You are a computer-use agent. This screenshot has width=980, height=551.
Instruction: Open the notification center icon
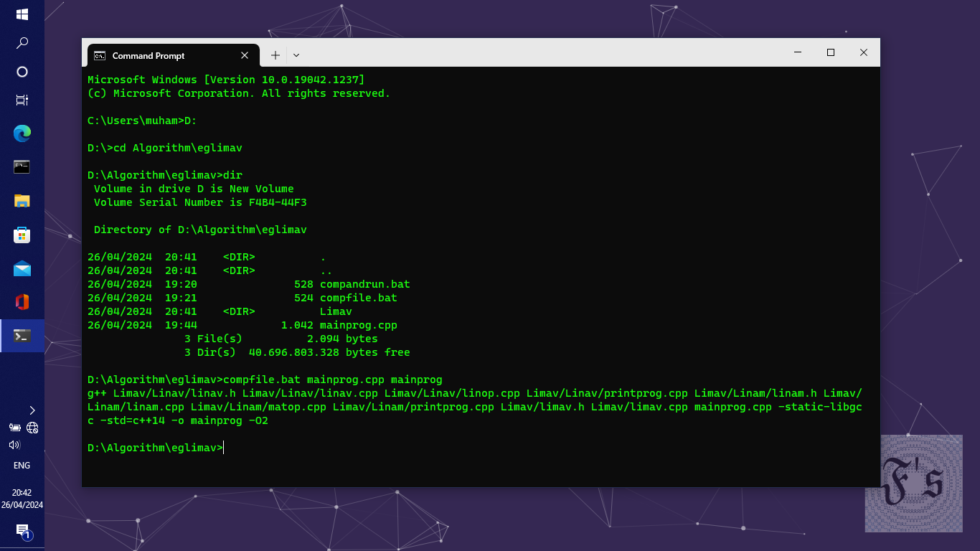click(22, 531)
